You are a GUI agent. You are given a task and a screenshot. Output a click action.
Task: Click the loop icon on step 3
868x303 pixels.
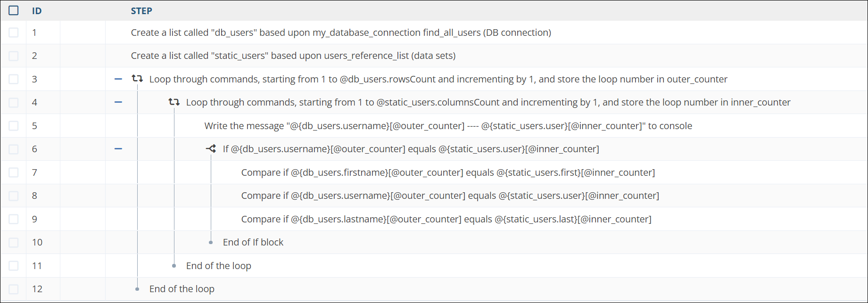137,79
